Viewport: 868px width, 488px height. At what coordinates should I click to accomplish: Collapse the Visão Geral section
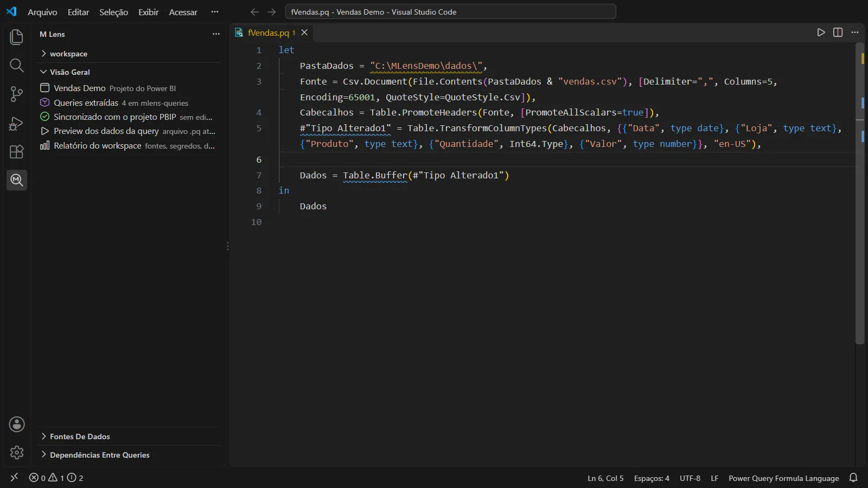point(130,72)
